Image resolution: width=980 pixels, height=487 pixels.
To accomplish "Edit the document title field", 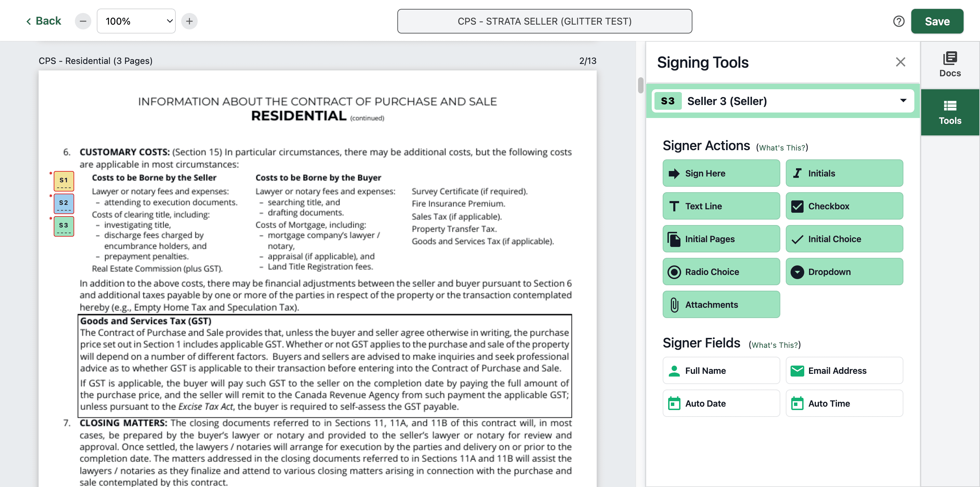I will tap(544, 21).
